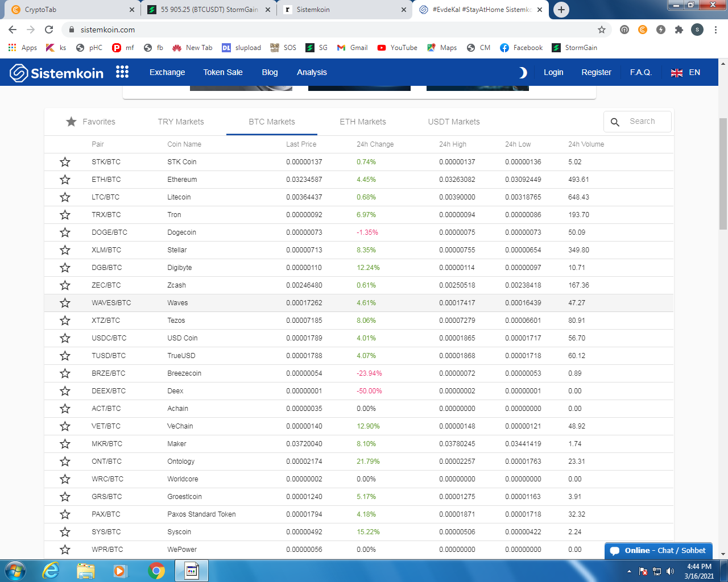Bookmark this page with star icon
The image size is (728, 582).
tap(602, 30)
